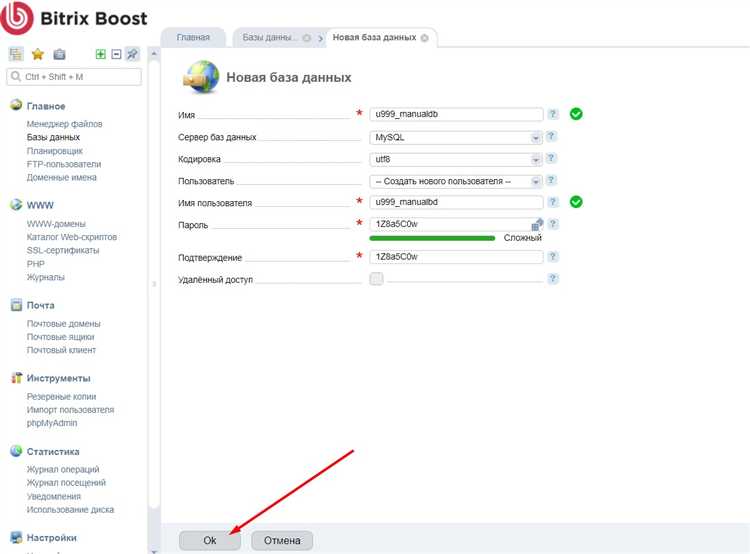Screen dimensions: 750x554
Task: Open Менеджер файлов in sidebar
Action: [x=65, y=124]
